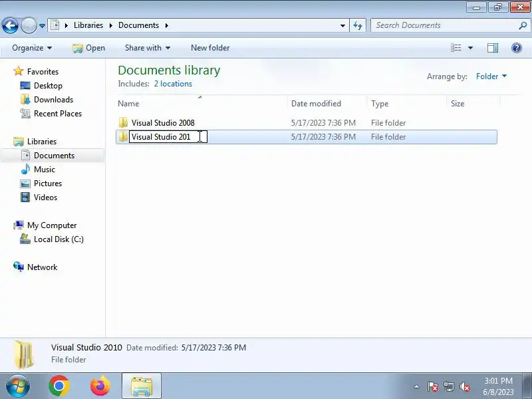Click large folder thumbnail in details pane

[x=24, y=355]
